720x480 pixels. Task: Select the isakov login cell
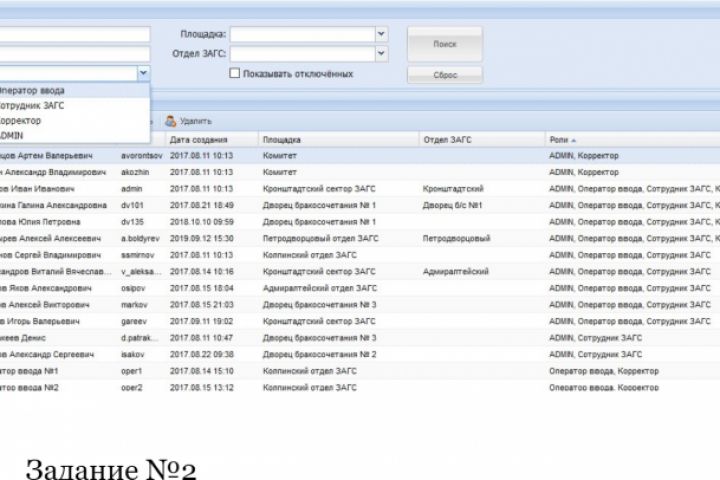click(132, 354)
